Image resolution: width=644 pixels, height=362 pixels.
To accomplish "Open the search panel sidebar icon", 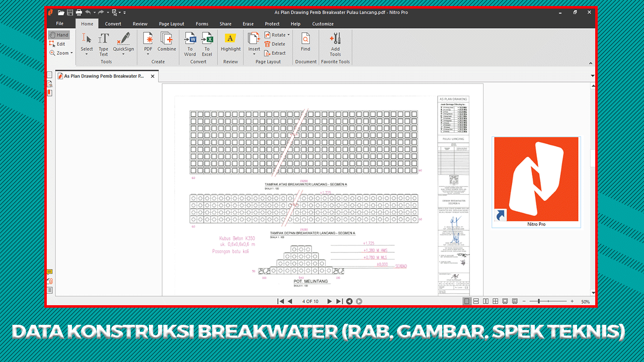I will pyautogui.click(x=50, y=84).
